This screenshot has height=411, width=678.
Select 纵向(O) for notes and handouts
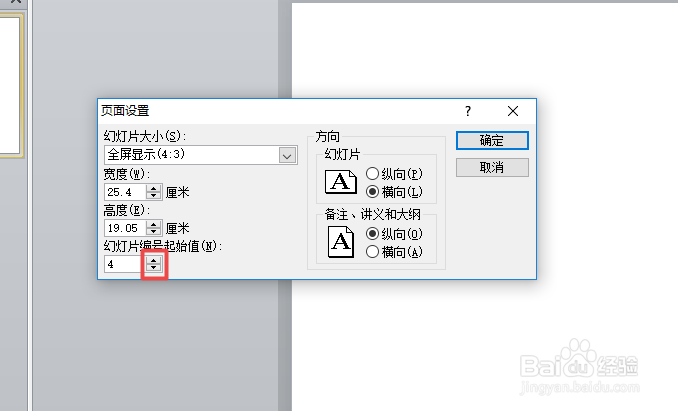[x=394, y=234]
